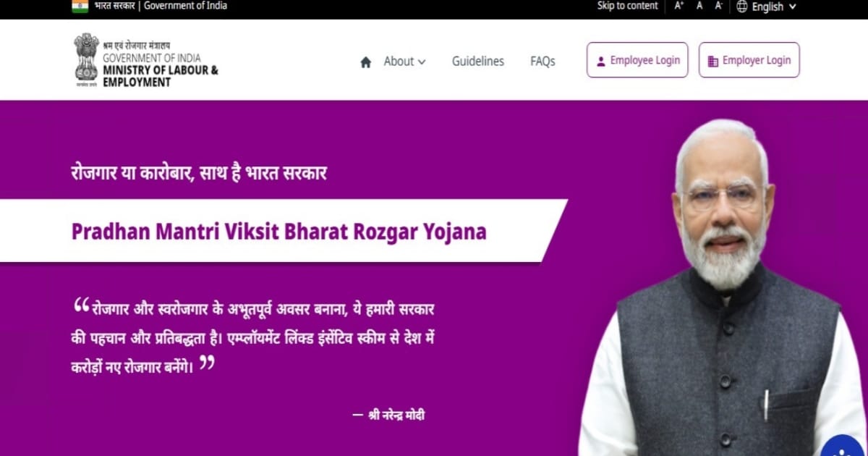Image resolution: width=868 pixels, height=456 pixels.
Task: Click the building icon in Employer Login
Action: (x=713, y=62)
